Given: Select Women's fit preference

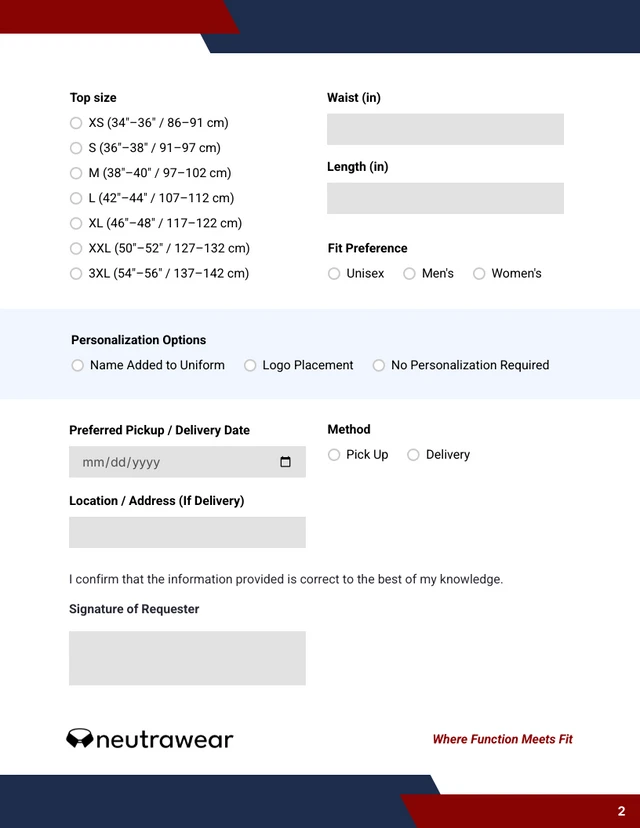Looking at the screenshot, I should pos(479,273).
